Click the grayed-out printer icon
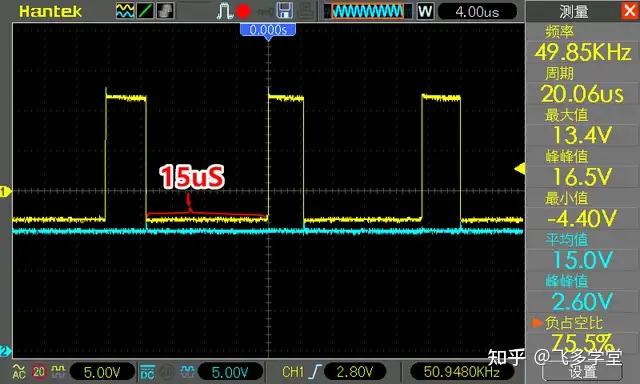 click(x=306, y=11)
